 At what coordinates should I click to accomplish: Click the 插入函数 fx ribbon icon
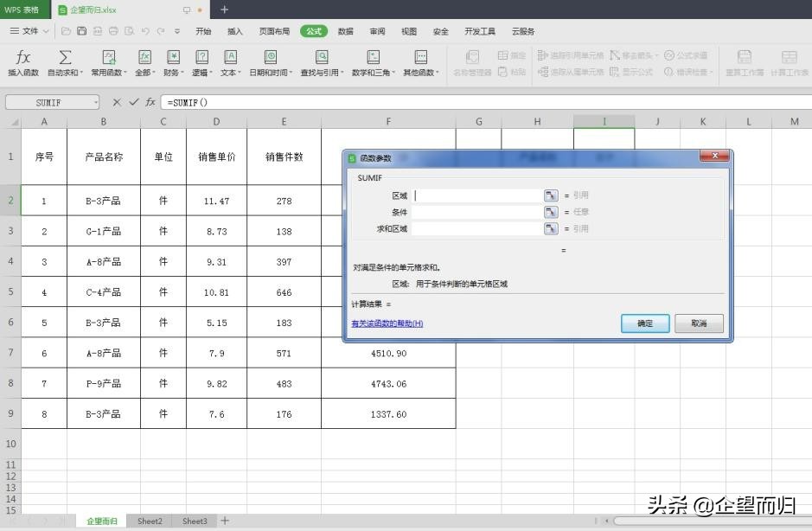pos(22,57)
